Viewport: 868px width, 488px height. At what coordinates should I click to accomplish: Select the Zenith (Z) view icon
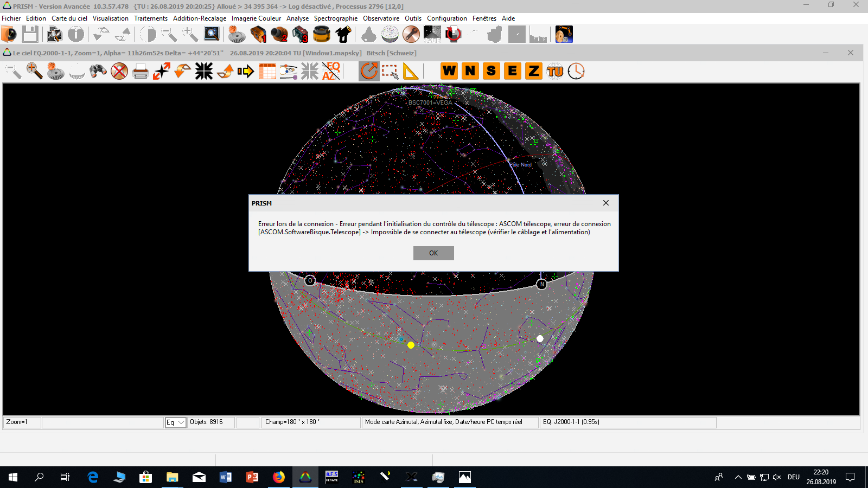pos(534,71)
